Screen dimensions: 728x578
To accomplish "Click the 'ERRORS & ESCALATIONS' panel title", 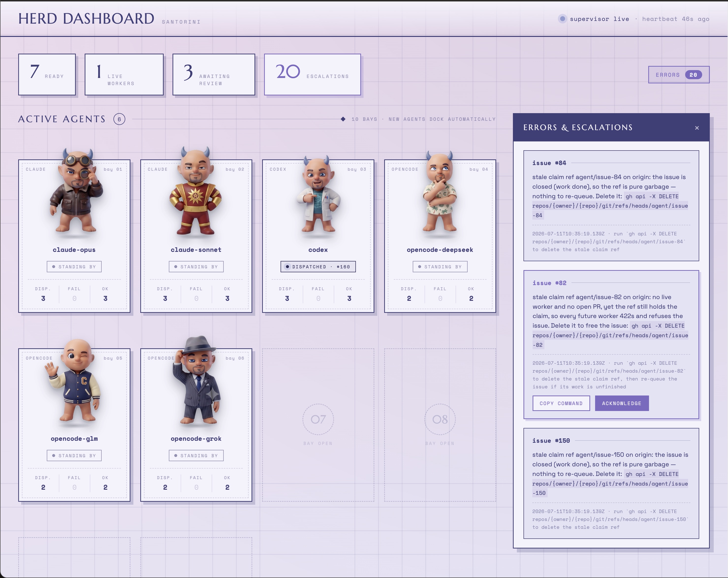I will [578, 128].
